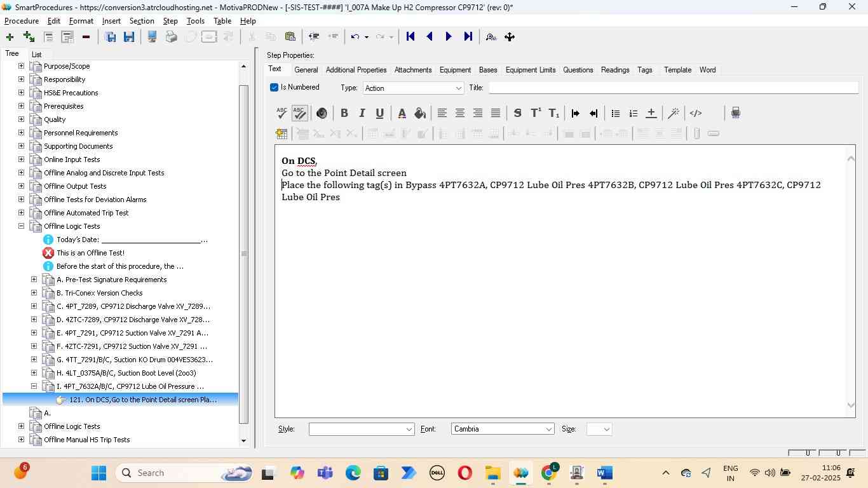868x488 pixels.
Task: Apply strikethrough formatting
Action: point(517,113)
